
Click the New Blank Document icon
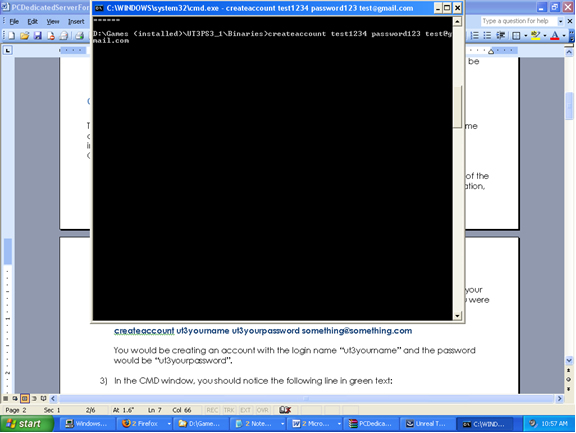click(12, 35)
